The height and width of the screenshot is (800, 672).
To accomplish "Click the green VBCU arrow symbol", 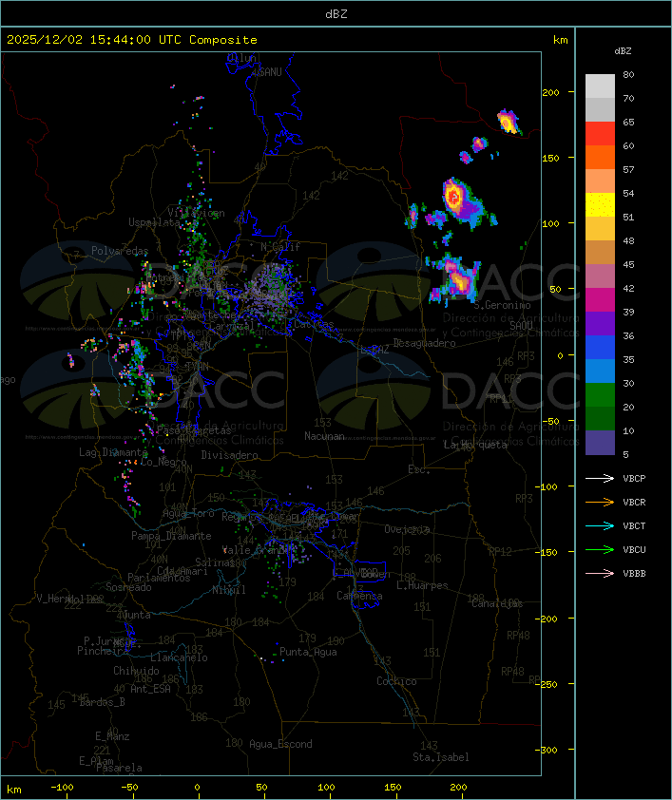I will 600,549.
